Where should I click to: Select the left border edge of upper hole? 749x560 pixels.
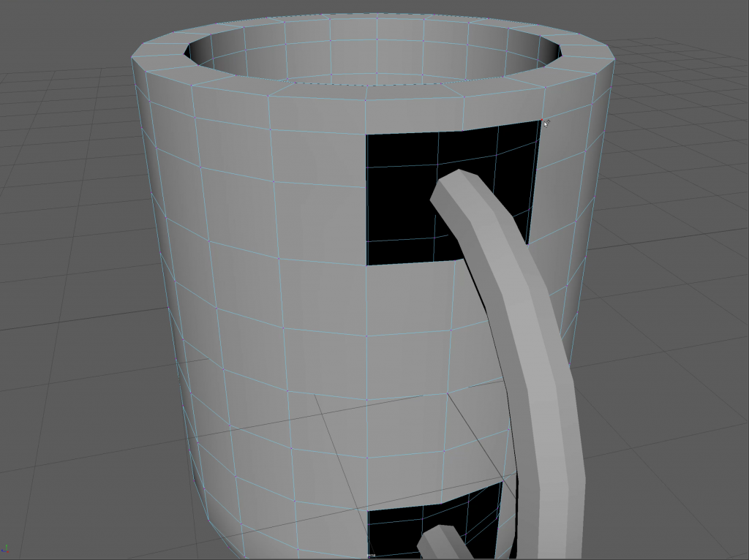(x=366, y=197)
